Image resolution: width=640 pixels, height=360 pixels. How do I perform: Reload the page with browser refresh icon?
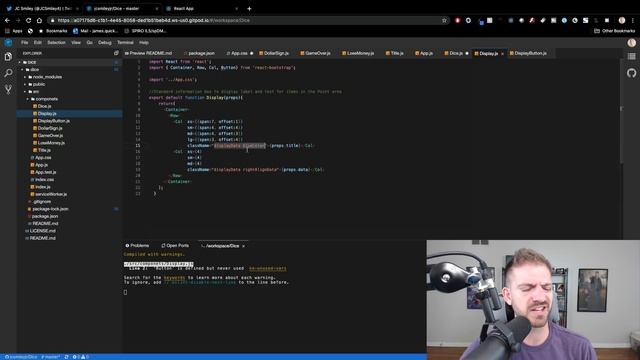[x=28, y=20]
